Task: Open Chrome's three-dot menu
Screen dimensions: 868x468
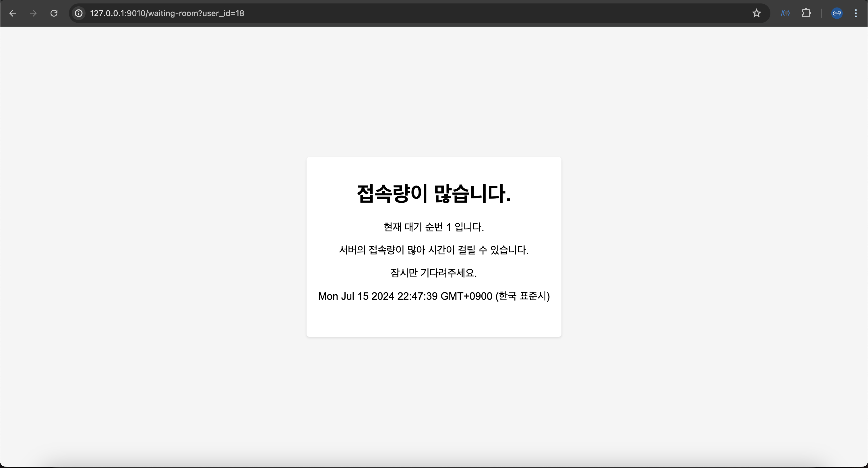Action: 856,13
